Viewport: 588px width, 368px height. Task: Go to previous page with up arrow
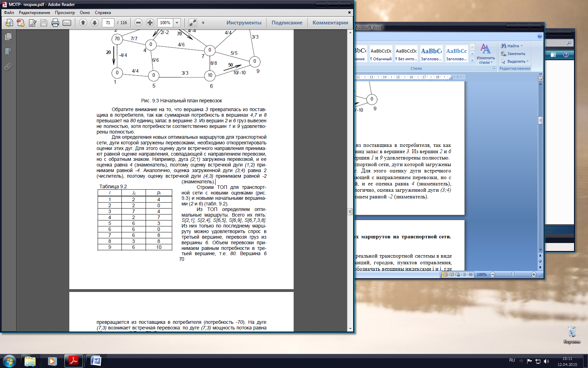pyautogui.click(x=83, y=22)
